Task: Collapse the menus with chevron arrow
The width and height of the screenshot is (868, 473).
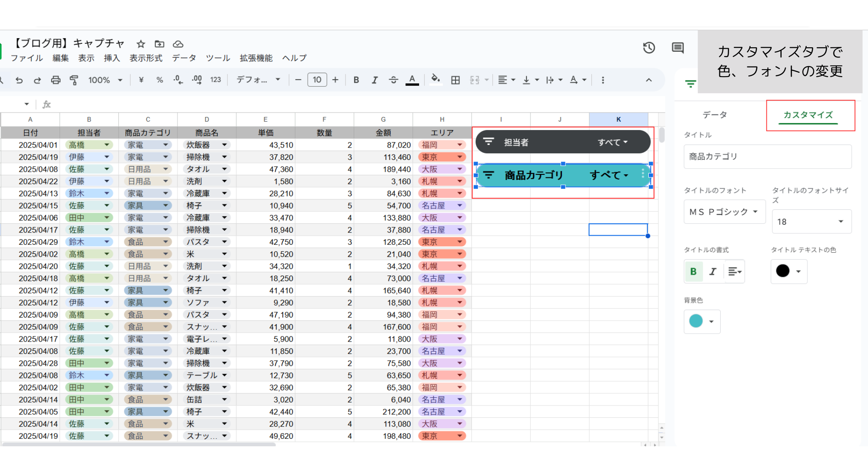Action: point(649,80)
